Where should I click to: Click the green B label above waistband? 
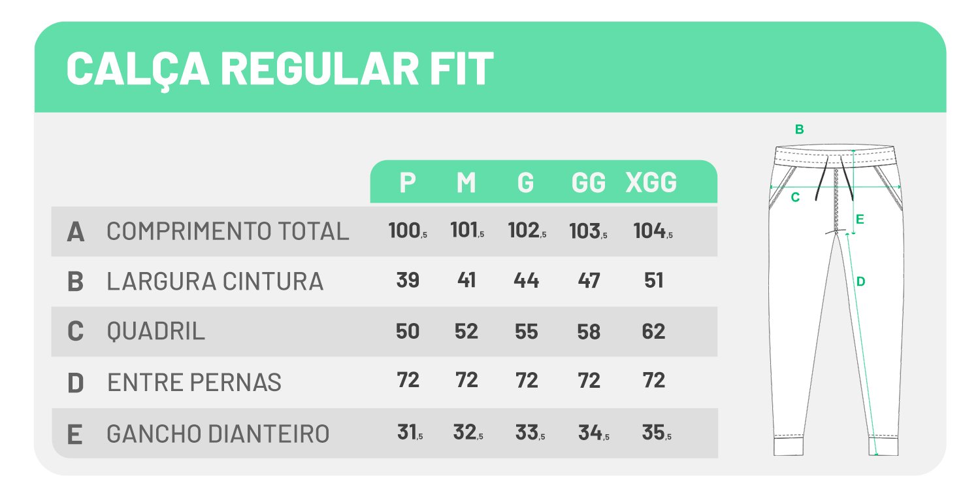click(x=799, y=129)
